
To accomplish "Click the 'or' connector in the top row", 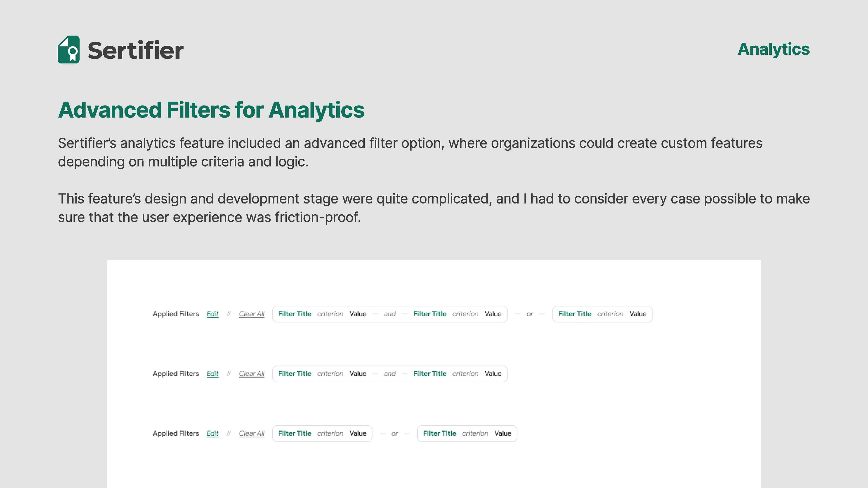I will tap(530, 314).
